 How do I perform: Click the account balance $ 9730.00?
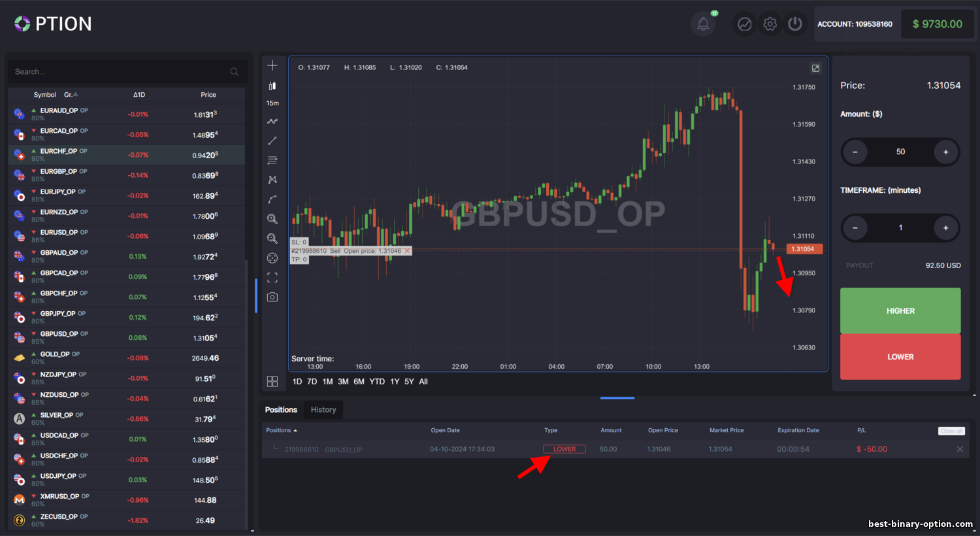pos(938,24)
